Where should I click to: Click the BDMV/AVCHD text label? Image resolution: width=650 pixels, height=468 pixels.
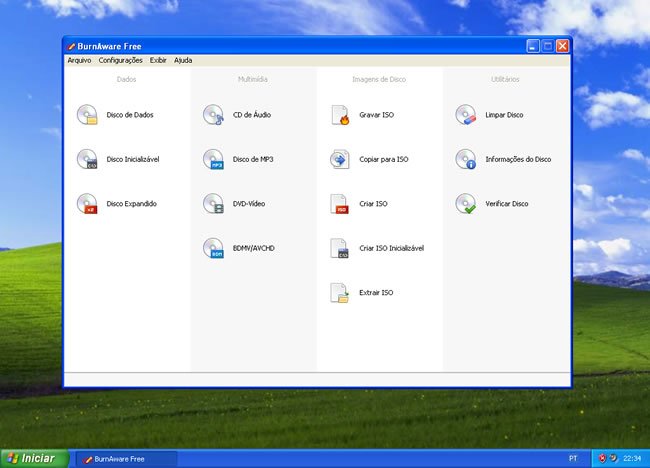tap(253, 248)
